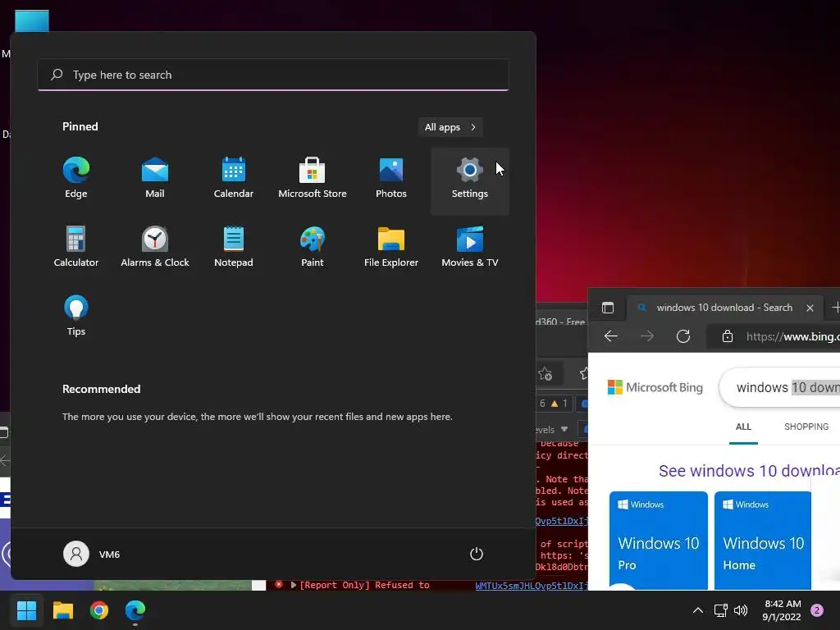Open the See windows 10 download link

point(749,471)
